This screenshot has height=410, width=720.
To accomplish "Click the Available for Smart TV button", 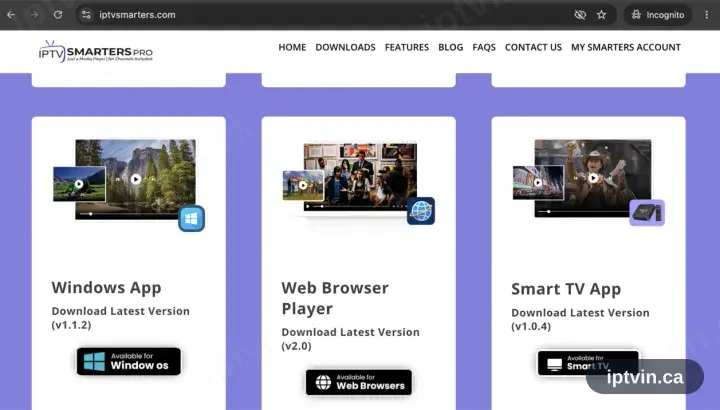I will [x=588, y=363].
